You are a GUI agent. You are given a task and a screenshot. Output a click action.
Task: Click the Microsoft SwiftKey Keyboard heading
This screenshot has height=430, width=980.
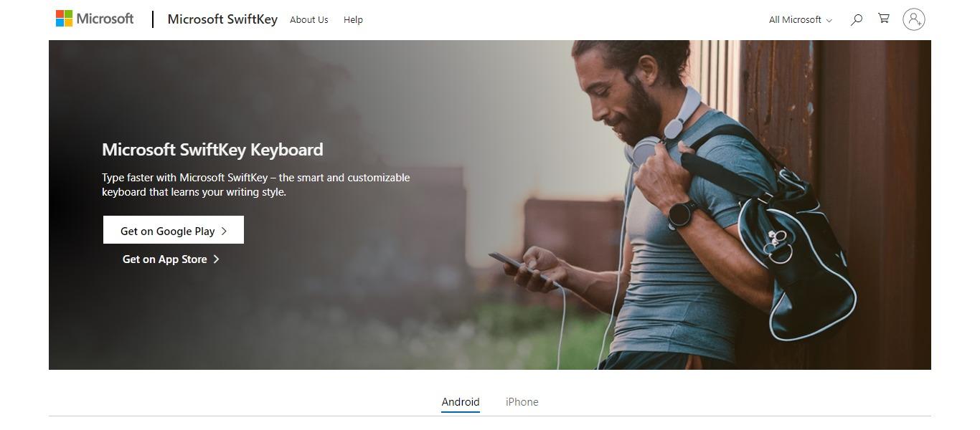pos(212,150)
